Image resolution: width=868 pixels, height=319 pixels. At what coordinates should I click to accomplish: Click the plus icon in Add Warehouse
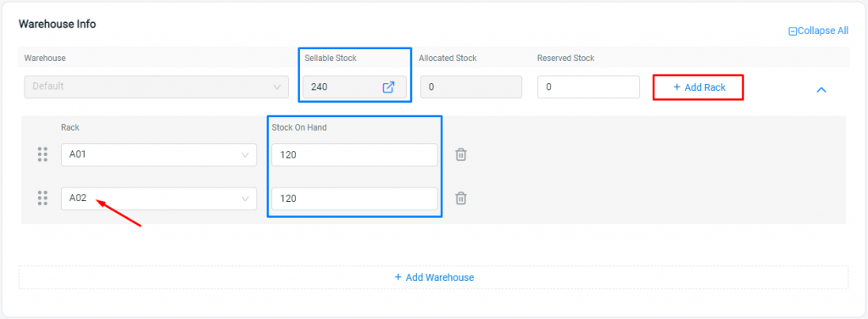[398, 277]
